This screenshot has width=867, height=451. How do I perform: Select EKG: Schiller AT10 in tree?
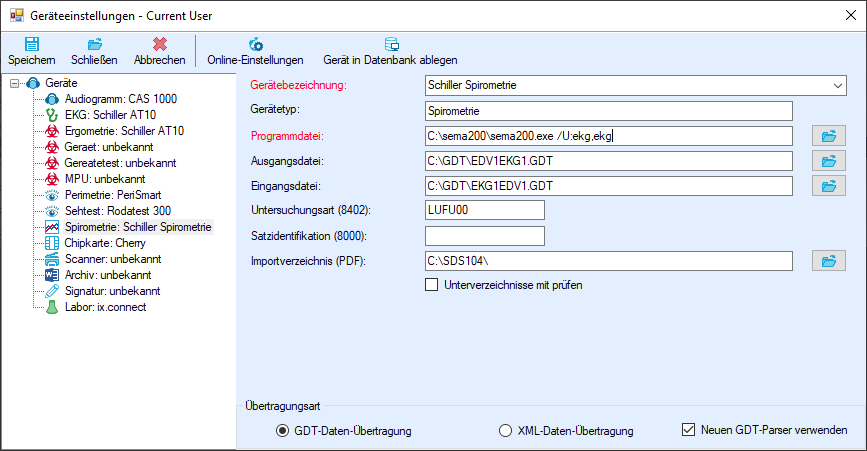(110, 115)
